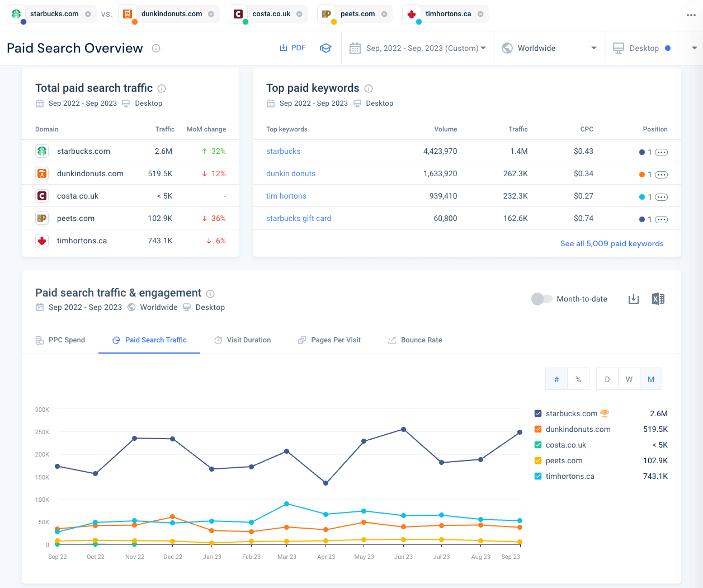Sort by MoM change column header
Viewport: 703px width, 588px height.
point(206,129)
